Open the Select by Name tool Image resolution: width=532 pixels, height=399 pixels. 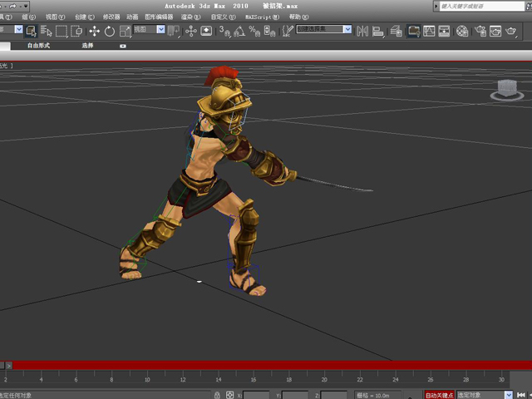[47, 32]
